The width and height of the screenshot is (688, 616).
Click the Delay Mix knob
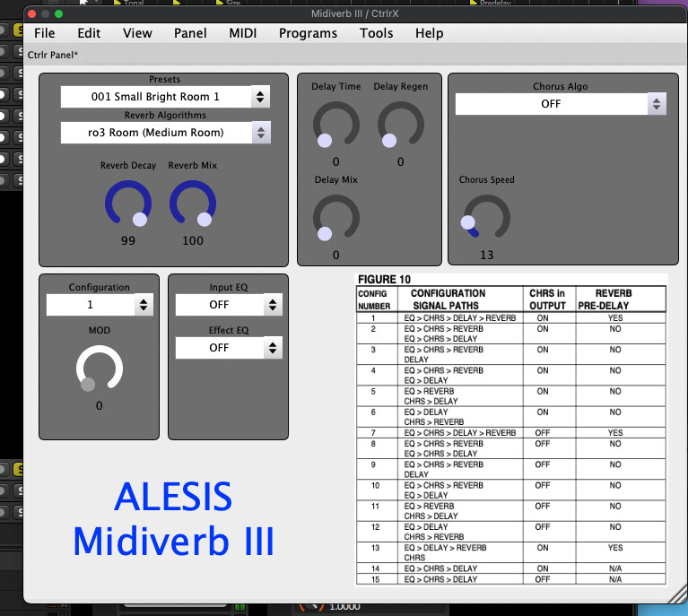(x=336, y=218)
